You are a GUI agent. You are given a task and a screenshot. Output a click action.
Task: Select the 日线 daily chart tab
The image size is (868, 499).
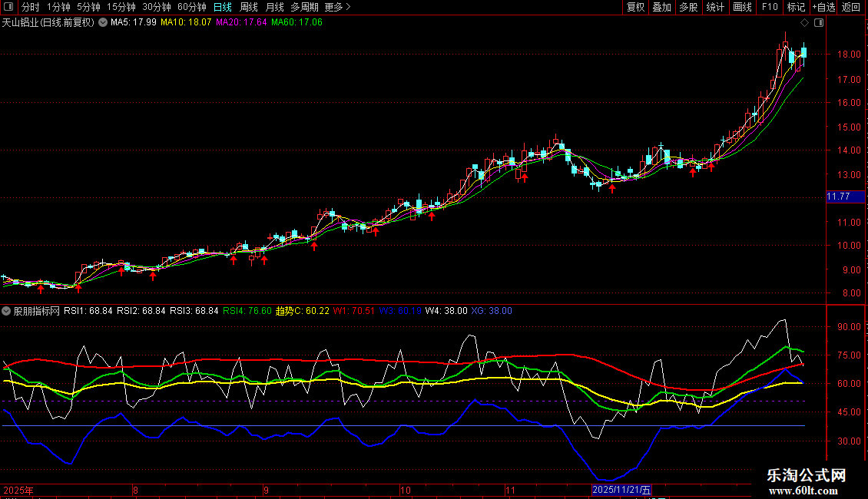pos(223,7)
